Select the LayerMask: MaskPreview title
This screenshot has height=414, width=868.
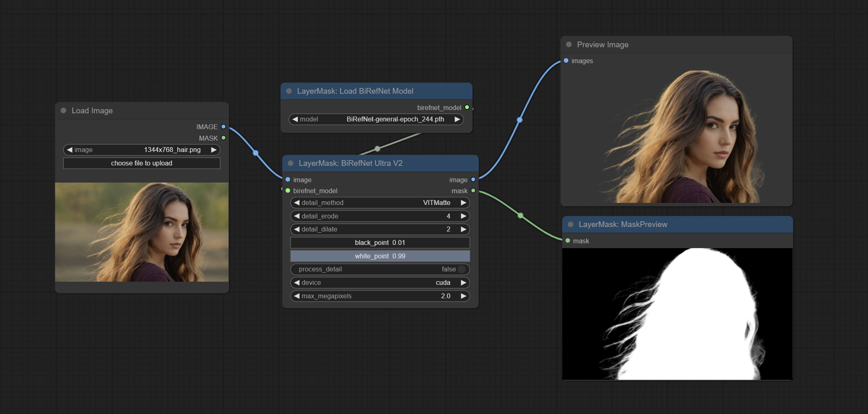(623, 224)
